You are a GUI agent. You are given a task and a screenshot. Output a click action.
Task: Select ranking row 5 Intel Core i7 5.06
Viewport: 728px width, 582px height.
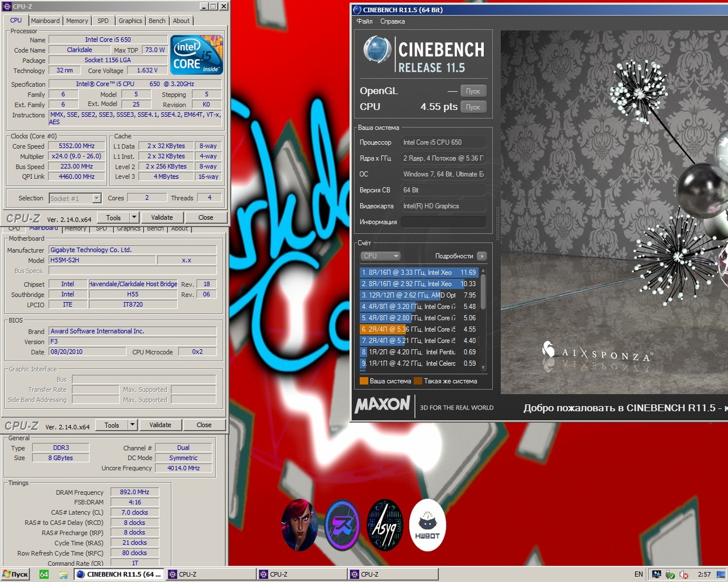pos(419,318)
